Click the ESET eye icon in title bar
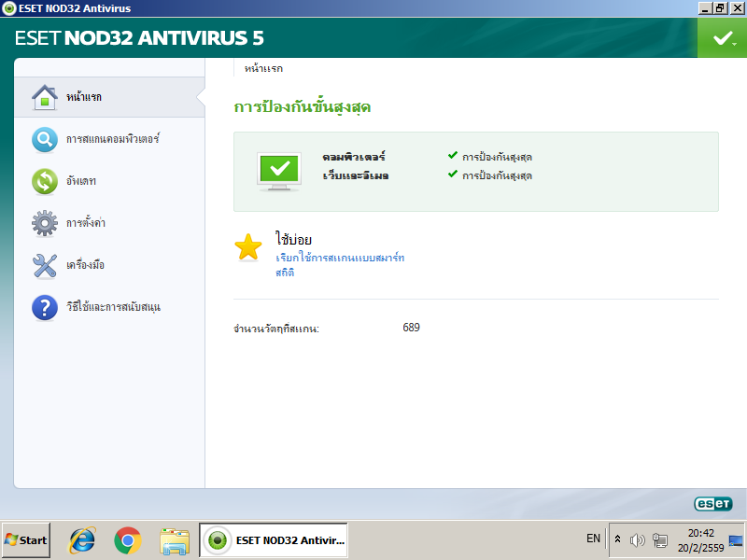The image size is (747, 560). 9,8
